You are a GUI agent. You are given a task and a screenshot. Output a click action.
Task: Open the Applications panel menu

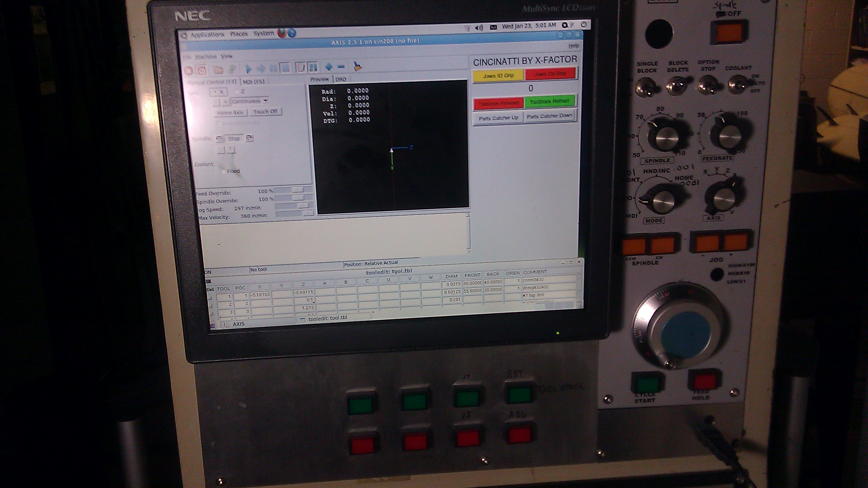coord(207,35)
